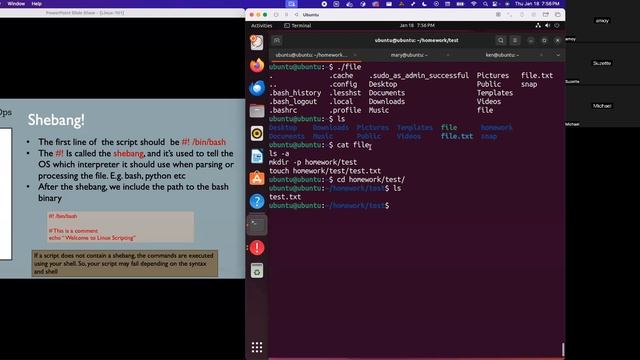Click the red 'shebang' word on slide
This screenshot has width=640, height=360.
click(129, 153)
